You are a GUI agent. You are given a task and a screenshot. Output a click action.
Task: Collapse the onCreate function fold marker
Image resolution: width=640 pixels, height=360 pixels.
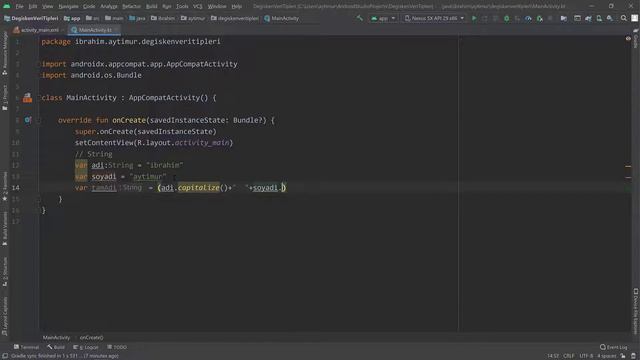point(39,120)
